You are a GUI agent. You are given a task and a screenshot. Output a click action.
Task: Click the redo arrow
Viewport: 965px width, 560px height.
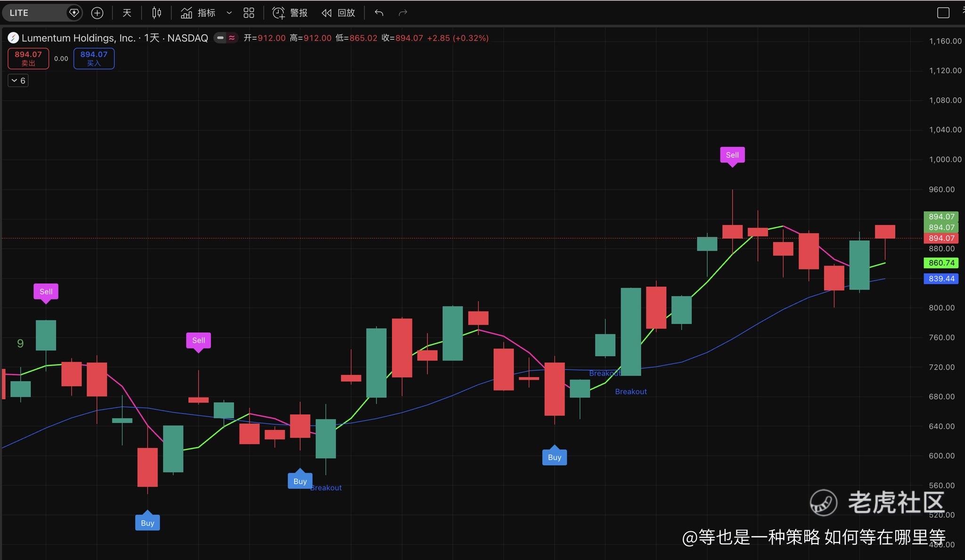[x=402, y=13]
